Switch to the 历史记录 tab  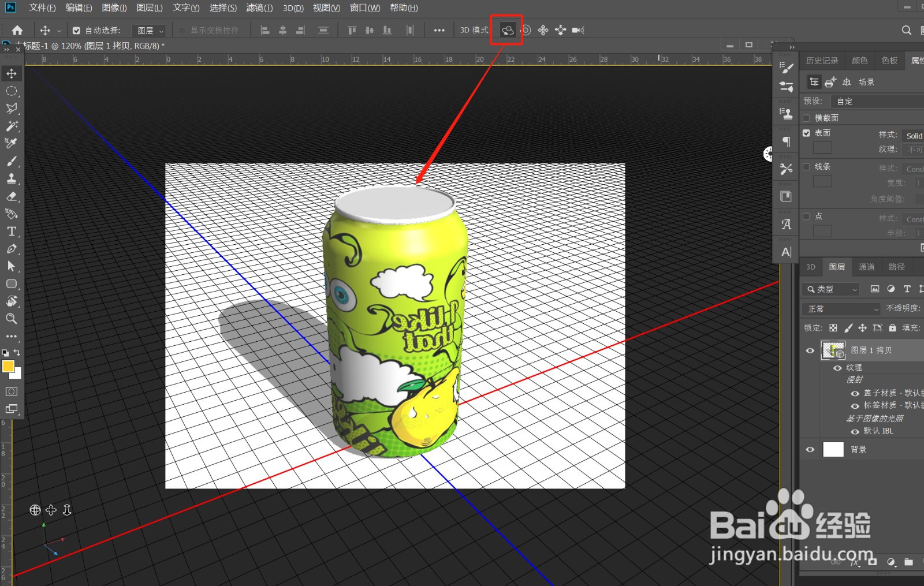point(822,60)
